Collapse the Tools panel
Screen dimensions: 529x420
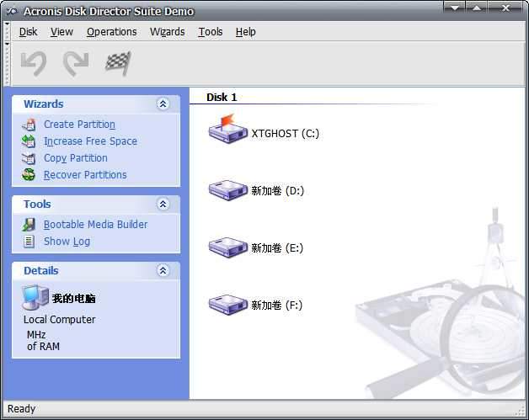pyautogui.click(x=163, y=204)
